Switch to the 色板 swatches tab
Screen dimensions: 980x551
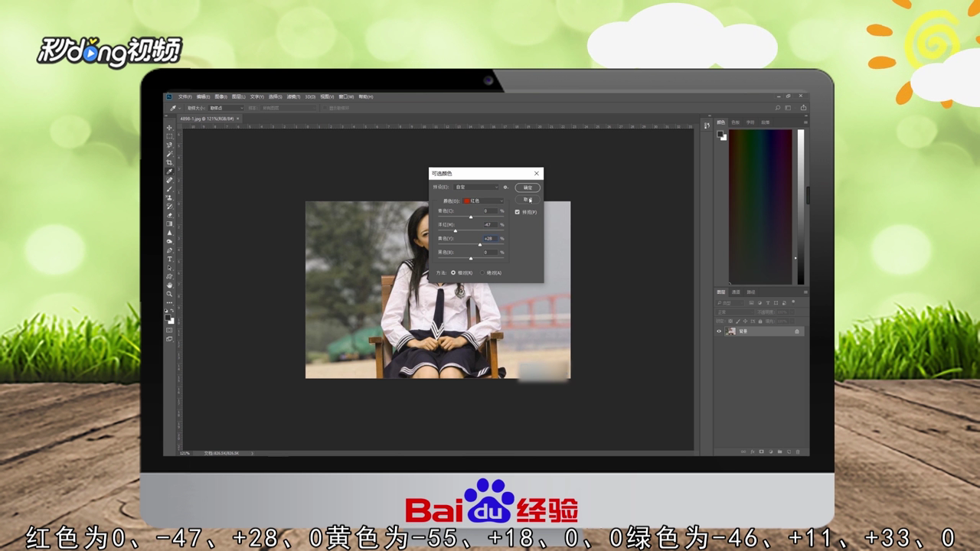tap(735, 122)
